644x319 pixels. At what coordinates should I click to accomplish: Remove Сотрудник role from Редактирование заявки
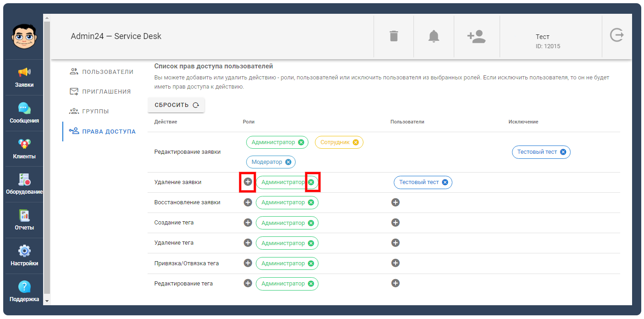tap(356, 142)
